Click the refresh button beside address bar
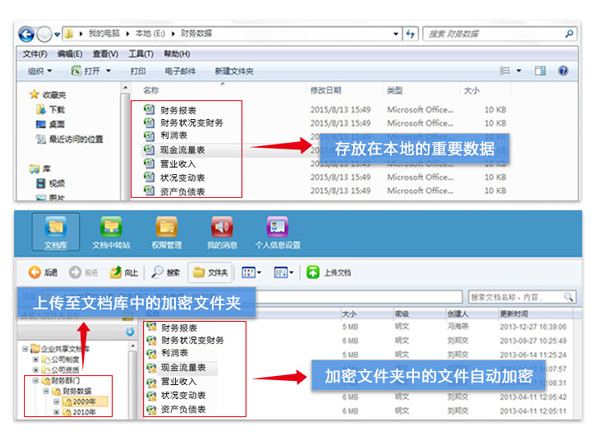The image size is (595, 442). (x=411, y=34)
